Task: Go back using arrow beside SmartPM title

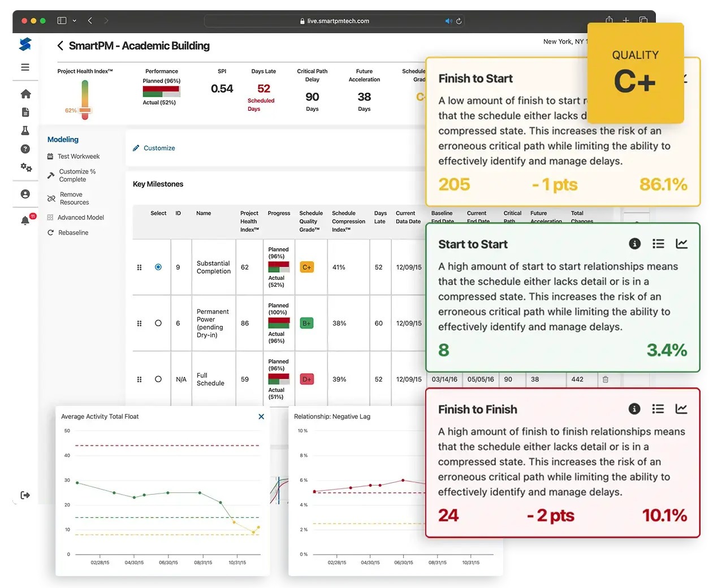Action: pyautogui.click(x=60, y=46)
